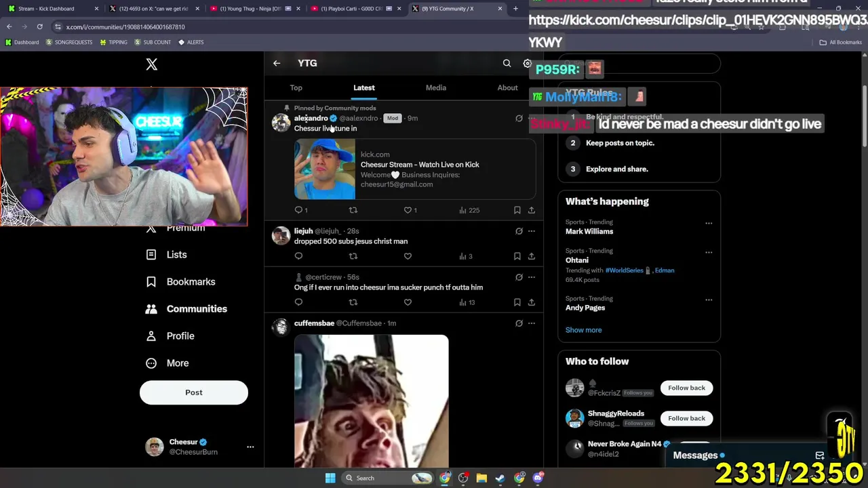
Task: Share certicrew's post
Action: [532, 302]
